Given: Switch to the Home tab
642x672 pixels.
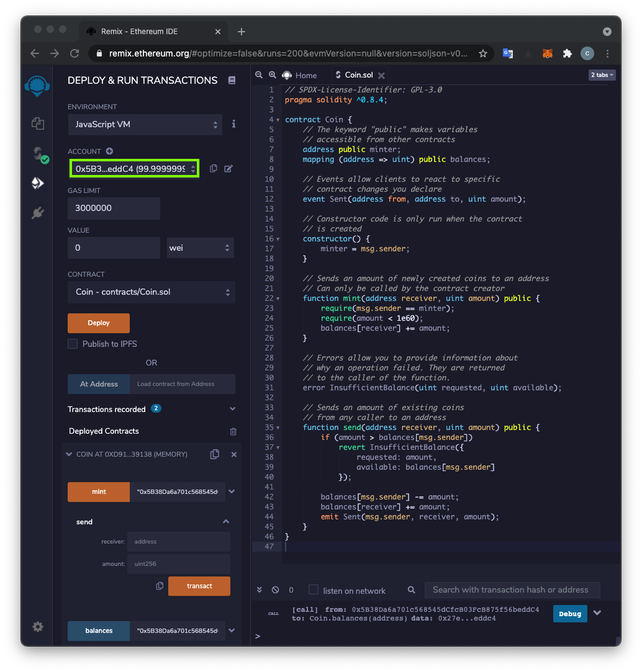Looking at the screenshot, I should click(x=300, y=75).
